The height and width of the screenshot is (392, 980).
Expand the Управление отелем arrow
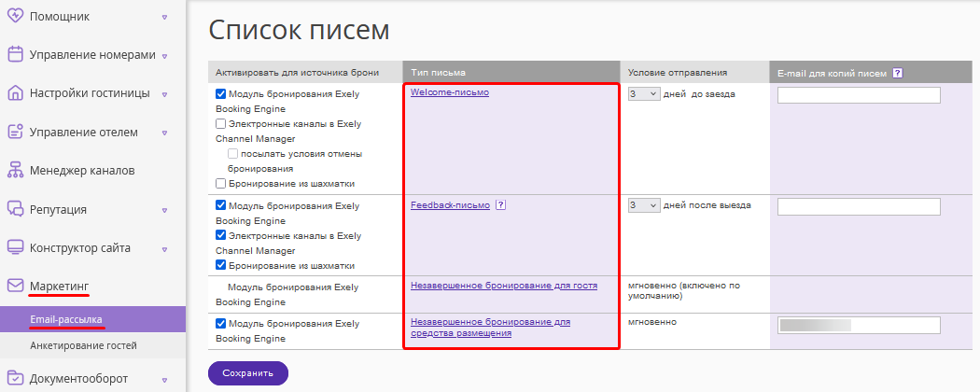164,133
